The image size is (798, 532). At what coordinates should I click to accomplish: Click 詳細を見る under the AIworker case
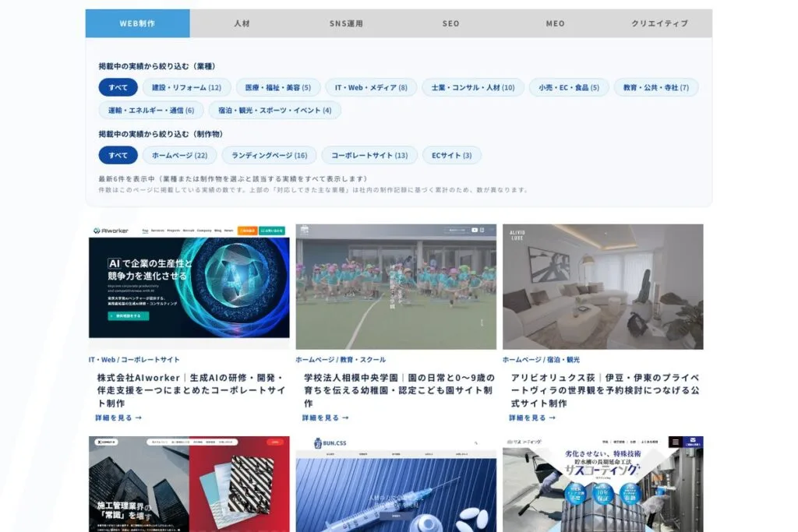pos(118,418)
